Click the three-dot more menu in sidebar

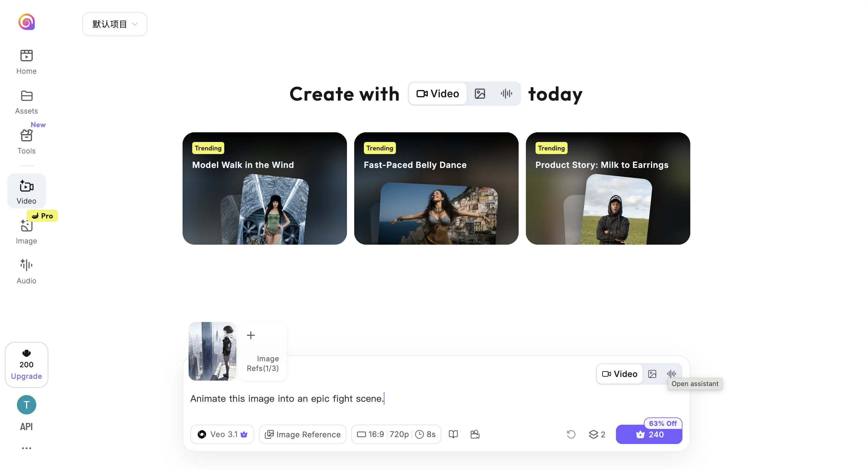pos(26,448)
